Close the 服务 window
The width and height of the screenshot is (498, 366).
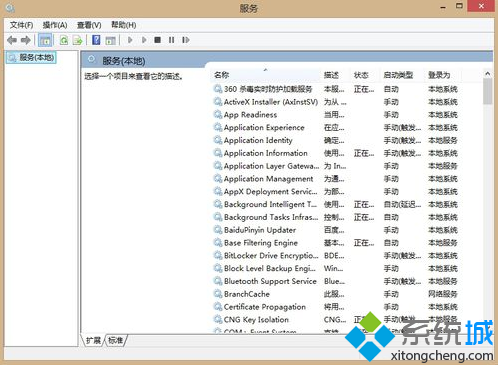coord(481,6)
